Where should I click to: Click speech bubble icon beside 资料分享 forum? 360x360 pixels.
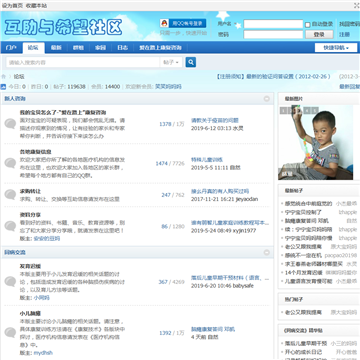(x=10, y=226)
